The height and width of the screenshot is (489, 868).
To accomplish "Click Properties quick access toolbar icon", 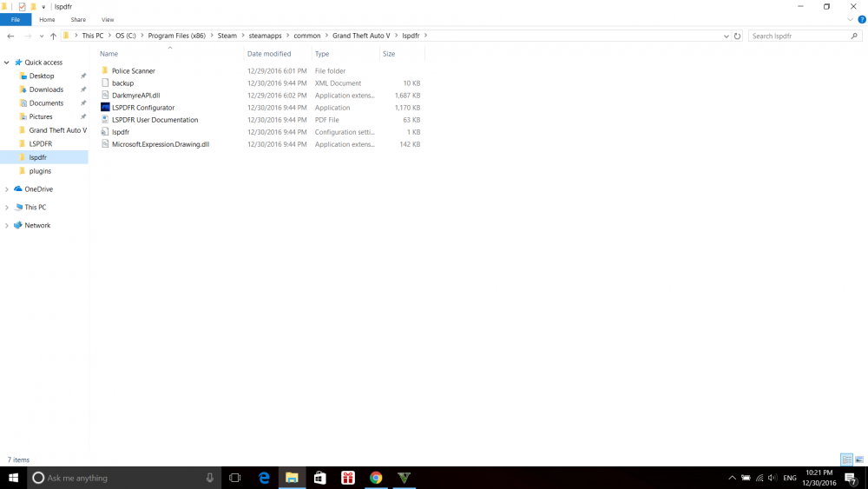I will (23, 7).
